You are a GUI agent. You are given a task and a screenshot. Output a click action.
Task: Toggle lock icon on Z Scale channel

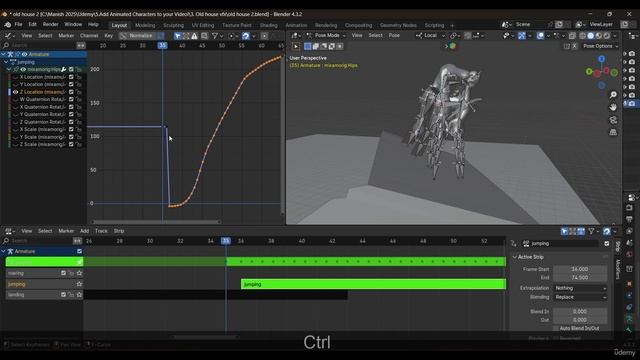point(79,144)
